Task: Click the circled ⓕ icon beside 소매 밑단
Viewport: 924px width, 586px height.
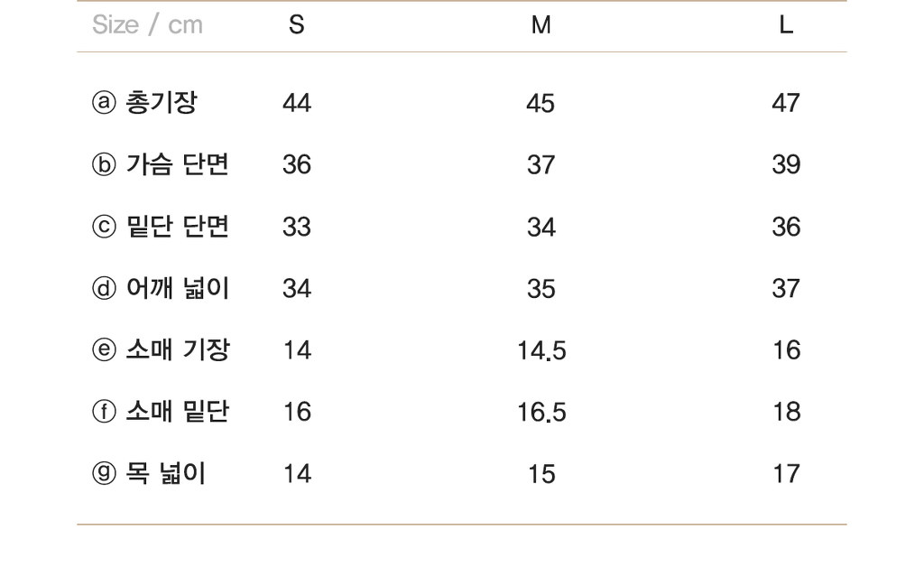Action: tap(104, 412)
